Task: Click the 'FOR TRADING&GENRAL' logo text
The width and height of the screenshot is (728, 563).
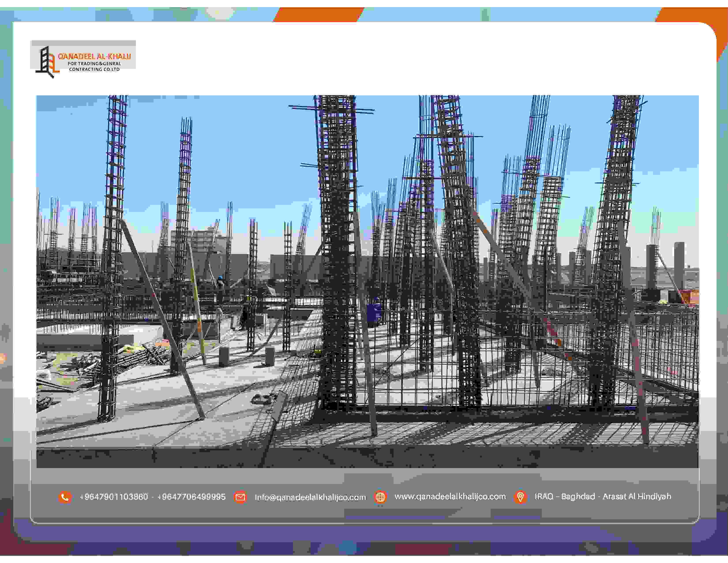Action: [94, 64]
